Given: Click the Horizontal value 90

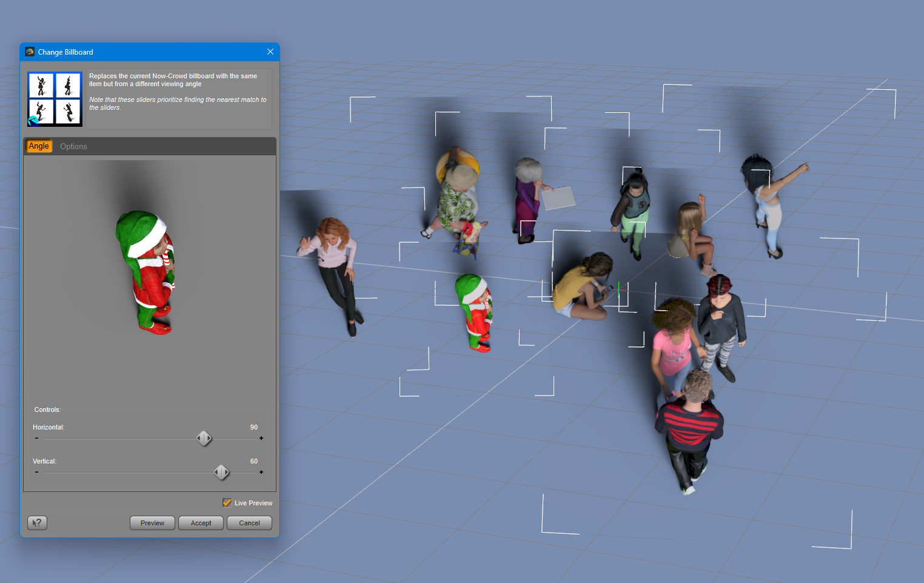Looking at the screenshot, I should 254,427.
